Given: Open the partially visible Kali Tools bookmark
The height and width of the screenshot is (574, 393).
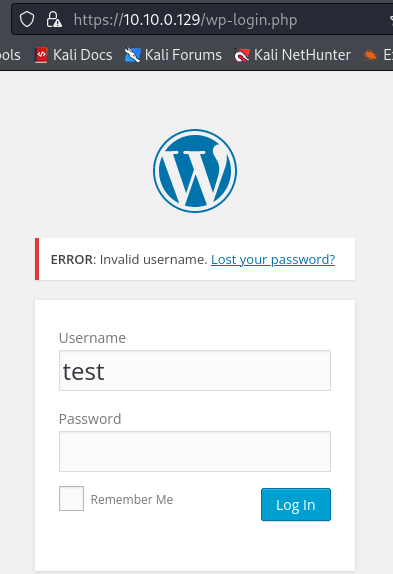Looking at the screenshot, I should click(10, 55).
